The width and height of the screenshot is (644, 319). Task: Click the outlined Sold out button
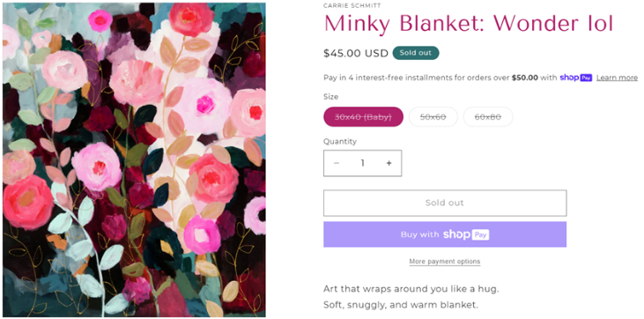pyautogui.click(x=445, y=203)
